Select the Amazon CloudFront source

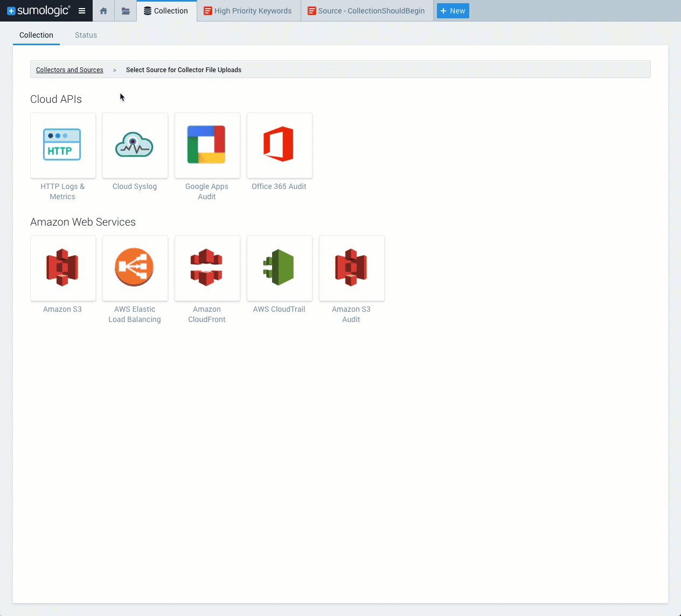(x=207, y=268)
